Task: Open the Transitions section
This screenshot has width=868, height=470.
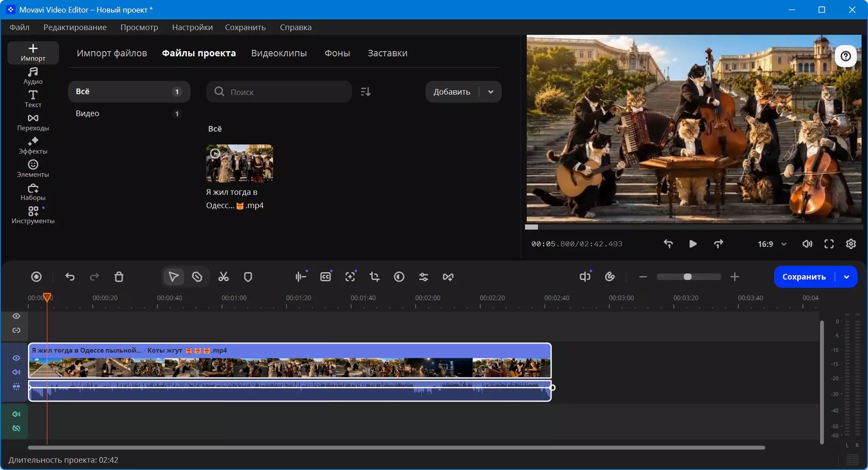Action: [x=33, y=123]
